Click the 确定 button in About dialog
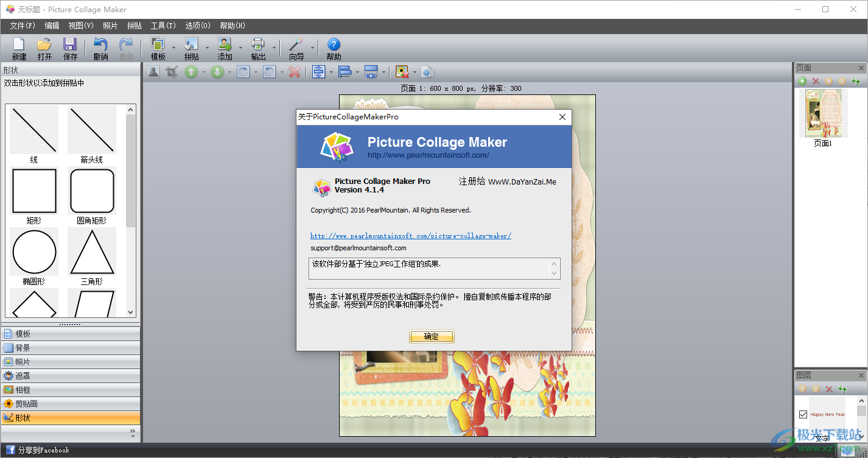The image size is (868, 458). 432,337
